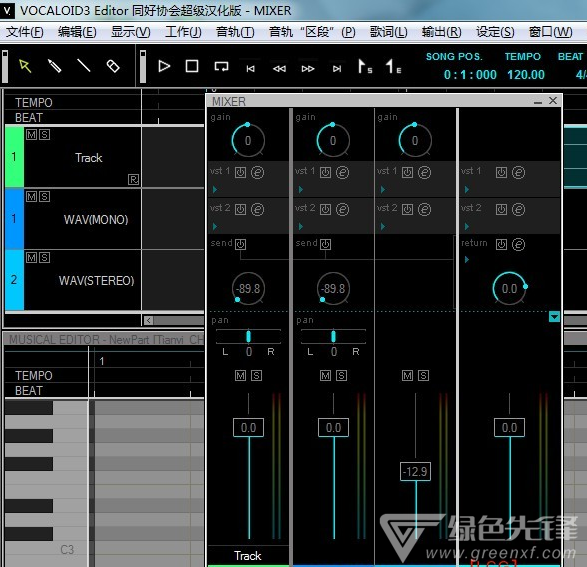Mute Track 1 in track list
The image size is (587, 567).
31,134
